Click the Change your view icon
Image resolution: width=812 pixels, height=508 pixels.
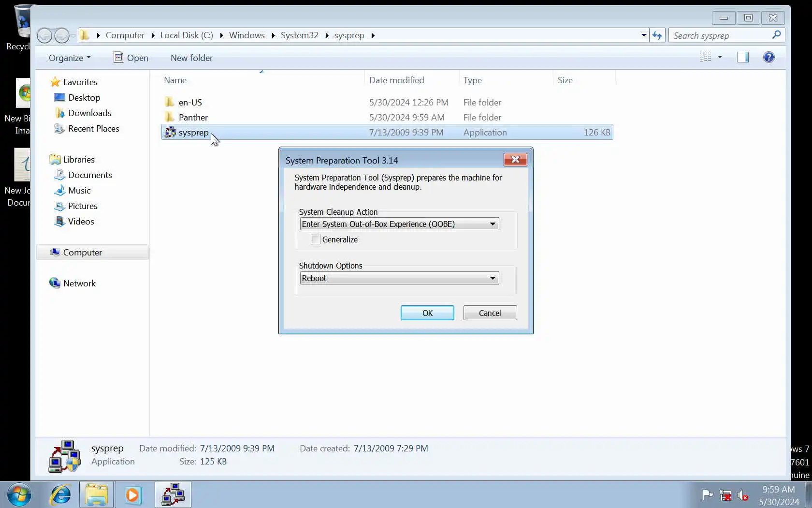pos(706,58)
